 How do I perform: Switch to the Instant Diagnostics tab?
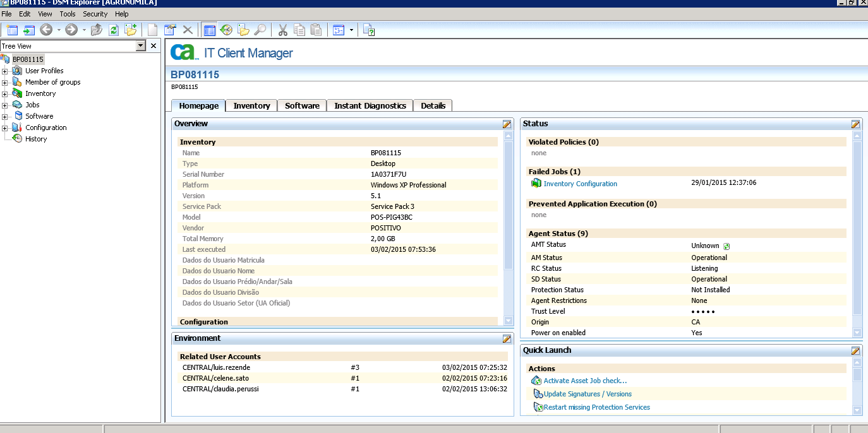(x=370, y=105)
